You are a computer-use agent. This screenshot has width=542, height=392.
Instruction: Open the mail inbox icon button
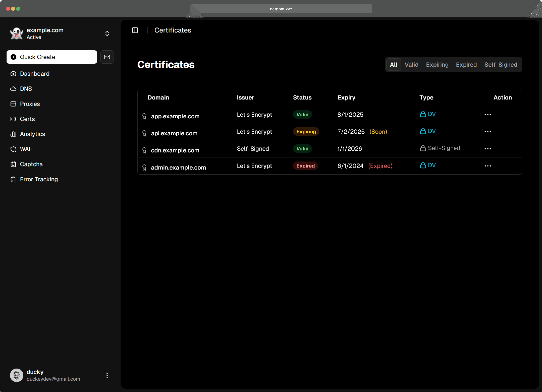coord(107,57)
